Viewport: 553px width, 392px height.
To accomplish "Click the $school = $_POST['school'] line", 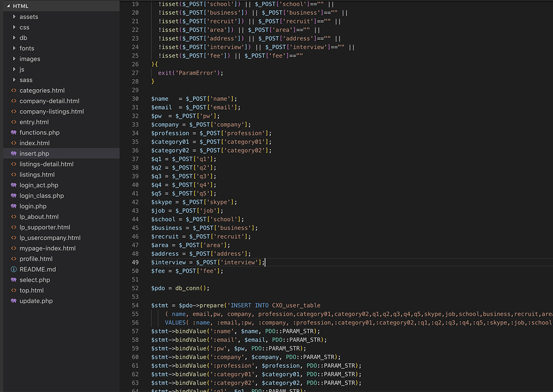I will (x=198, y=219).
